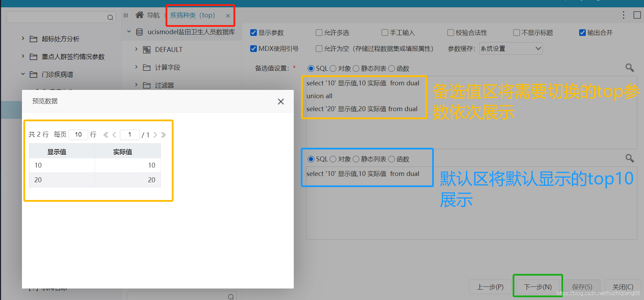644x300 pixels.
Task: Enable the 不显示标题 checkbox
Action: (516, 33)
